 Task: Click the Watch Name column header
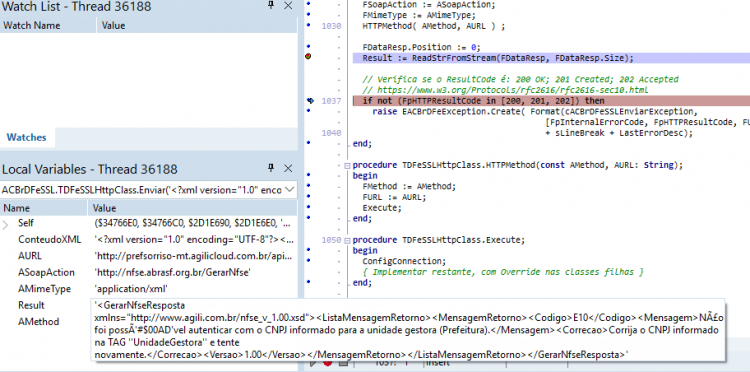point(48,25)
